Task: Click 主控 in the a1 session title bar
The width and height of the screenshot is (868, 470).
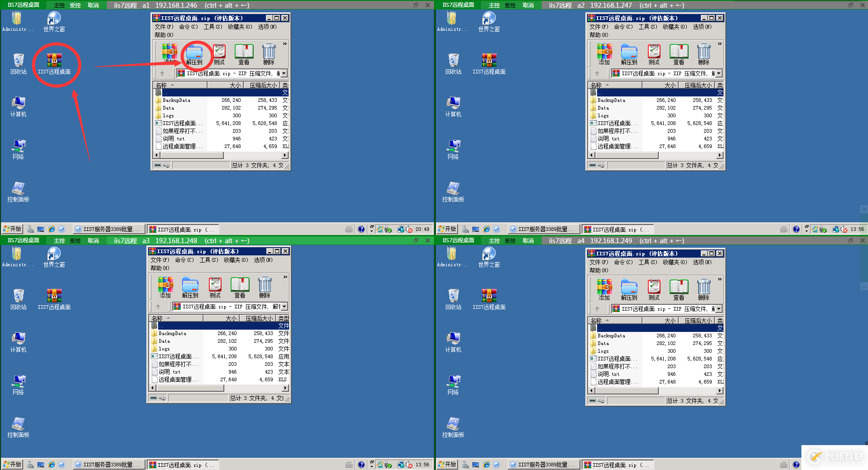Action: [x=59, y=5]
